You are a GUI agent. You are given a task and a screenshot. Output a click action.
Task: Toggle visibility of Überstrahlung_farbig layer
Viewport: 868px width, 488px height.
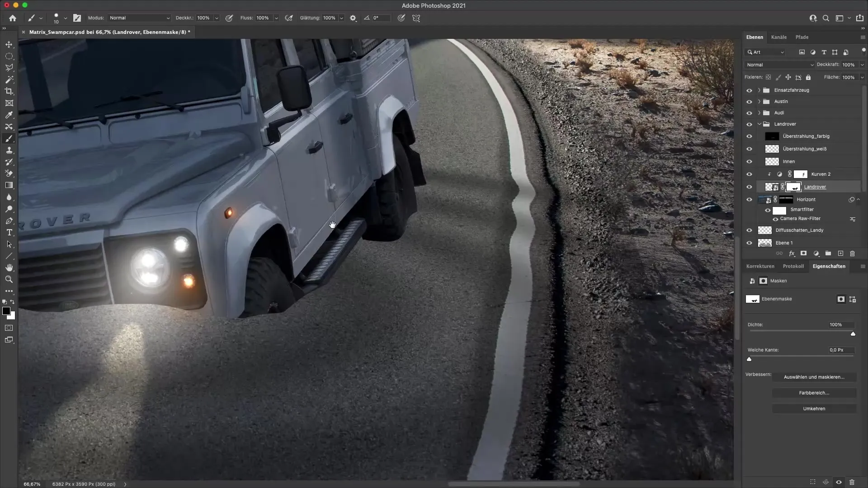tap(750, 136)
